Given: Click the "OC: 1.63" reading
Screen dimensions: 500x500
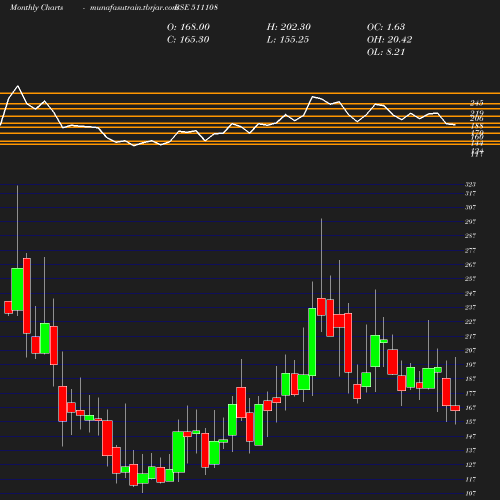Looking at the screenshot, I should coord(386,27).
